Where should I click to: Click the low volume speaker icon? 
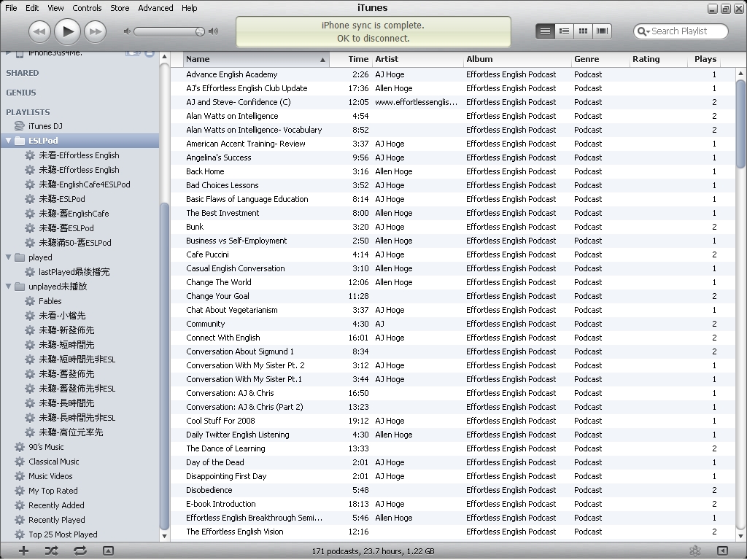click(127, 31)
